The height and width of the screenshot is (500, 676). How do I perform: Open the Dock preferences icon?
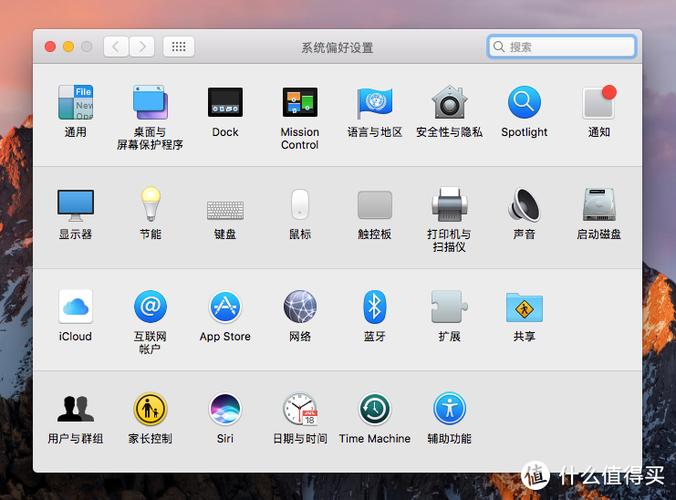tap(225, 102)
